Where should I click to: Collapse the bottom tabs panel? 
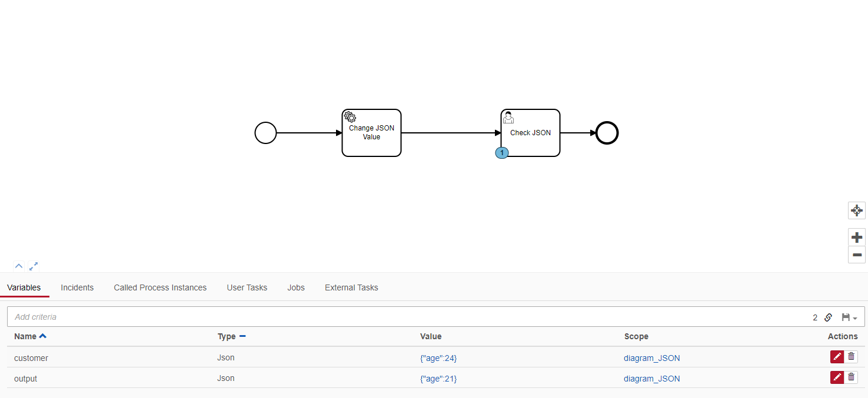(19, 266)
